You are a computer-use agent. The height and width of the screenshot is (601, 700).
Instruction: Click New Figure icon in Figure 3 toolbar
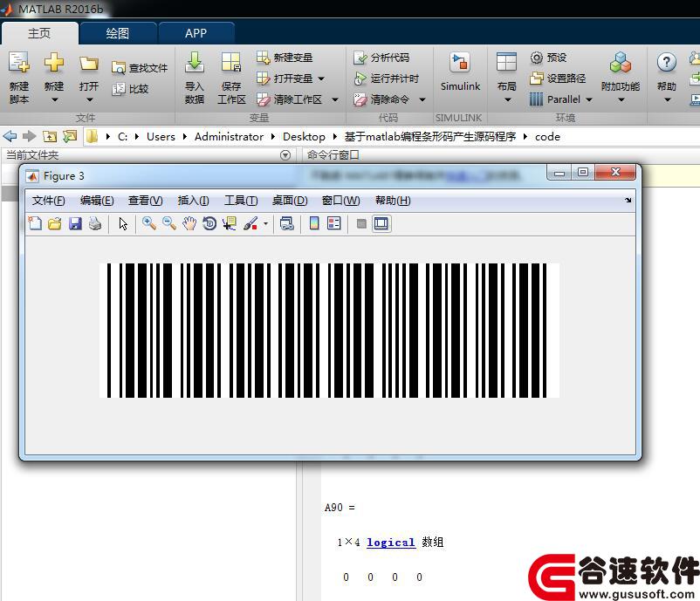pyautogui.click(x=35, y=223)
